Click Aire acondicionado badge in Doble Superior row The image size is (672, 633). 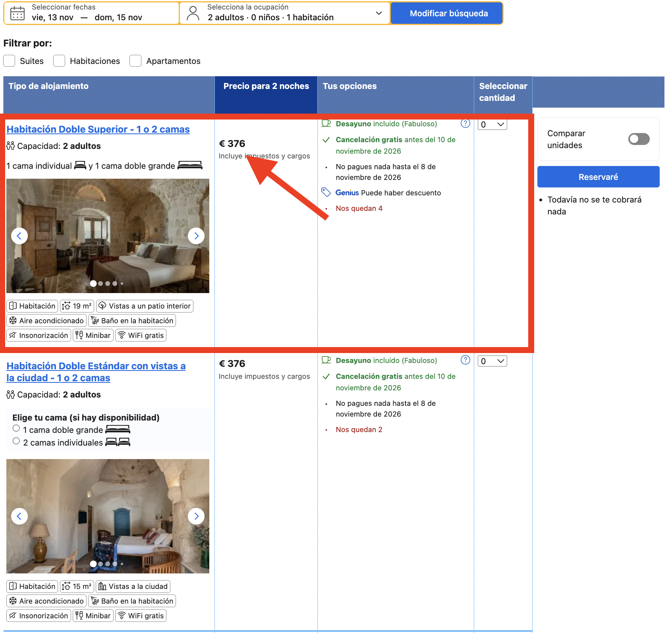tap(46, 321)
